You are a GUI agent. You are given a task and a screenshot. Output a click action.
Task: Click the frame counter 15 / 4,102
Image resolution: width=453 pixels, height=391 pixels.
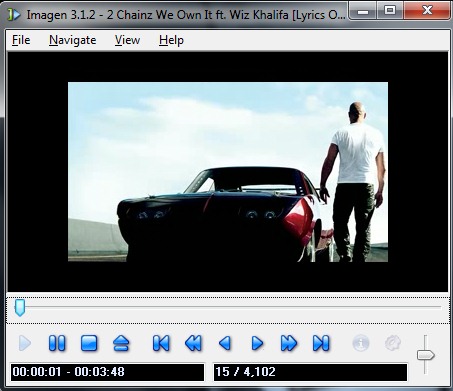click(x=310, y=372)
